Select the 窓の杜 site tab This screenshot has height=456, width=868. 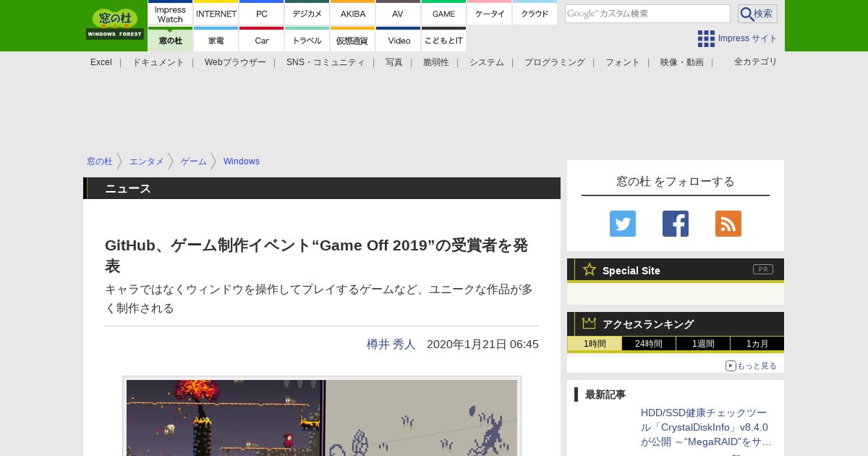(170, 40)
